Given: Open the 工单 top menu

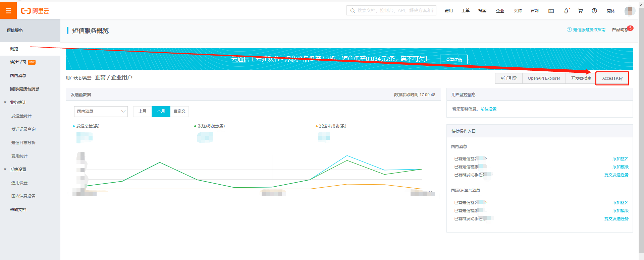Looking at the screenshot, I should pyautogui.click(x=466, y=11).
